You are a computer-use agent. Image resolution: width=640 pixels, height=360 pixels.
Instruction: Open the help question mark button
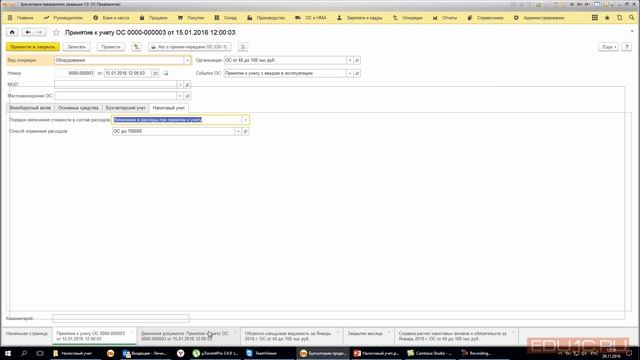tap(627, 47)
